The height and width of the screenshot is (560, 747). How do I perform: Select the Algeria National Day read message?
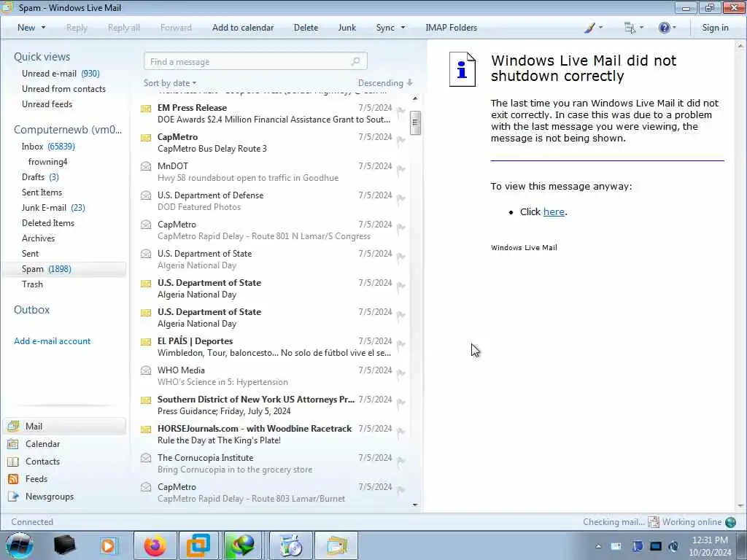coord(274,260)
